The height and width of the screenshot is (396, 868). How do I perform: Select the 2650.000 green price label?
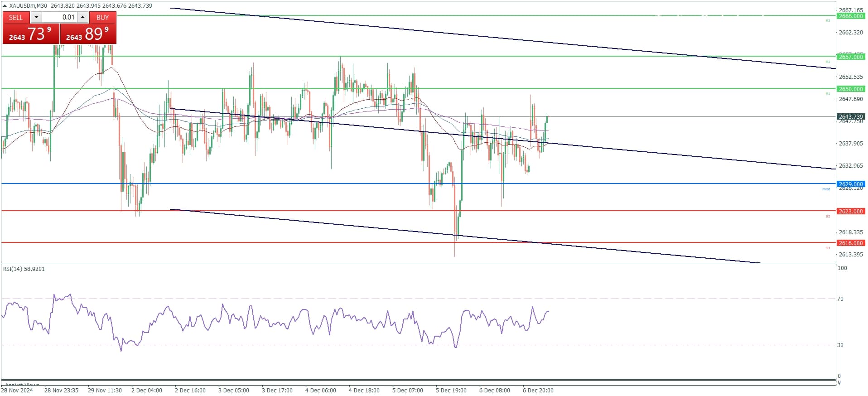(851, 89)
